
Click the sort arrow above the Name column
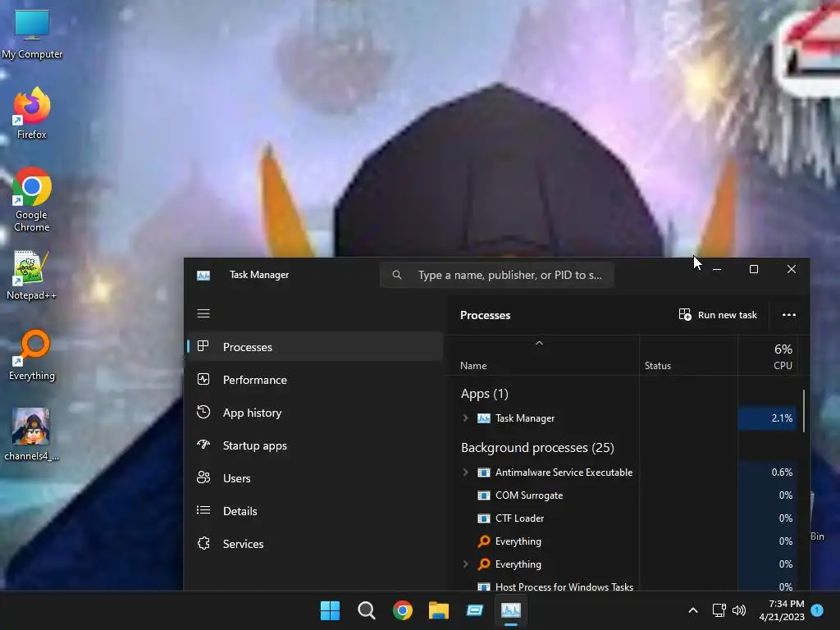[540, 343]
